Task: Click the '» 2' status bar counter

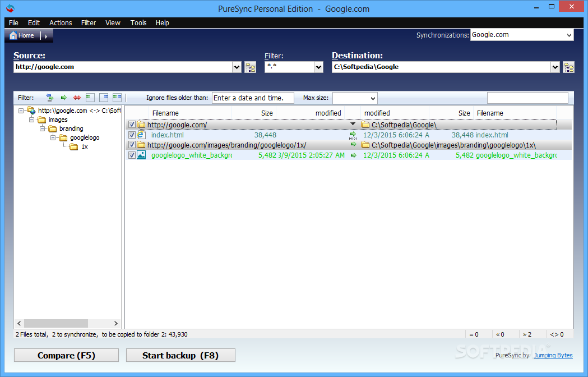Action: click(x=527, y=334)
